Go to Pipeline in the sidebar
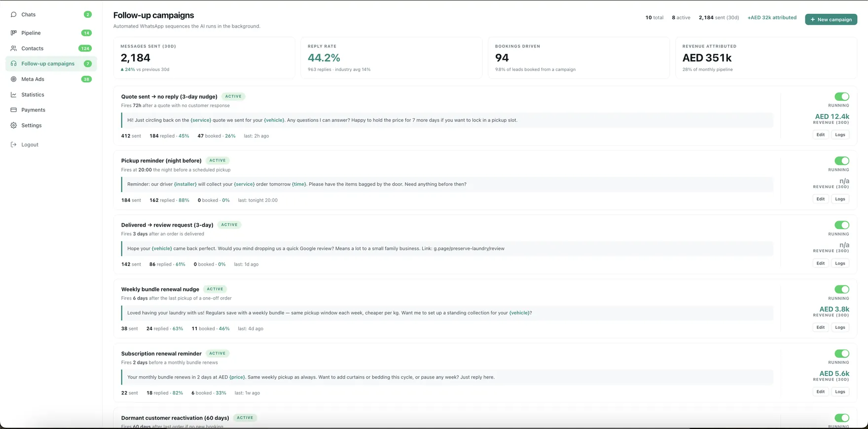868x429 pixels. 51,33
